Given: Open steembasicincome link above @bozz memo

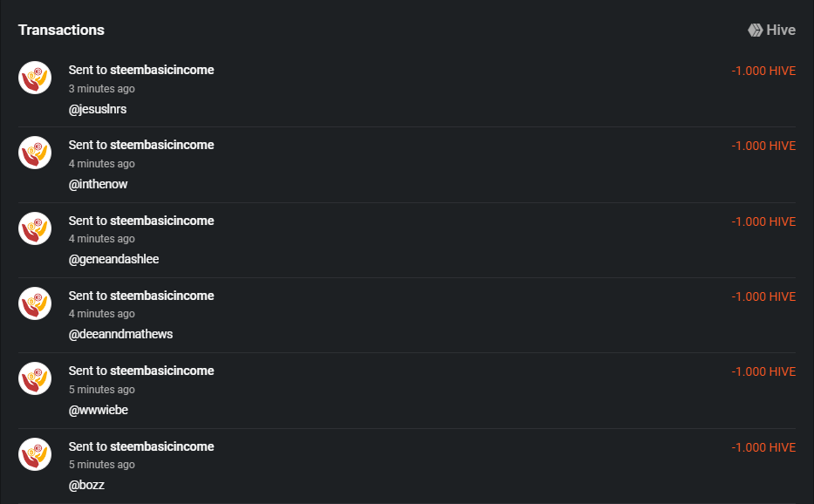Looking at the screenshot, I should pyautogui.click(x=161, y=446).
